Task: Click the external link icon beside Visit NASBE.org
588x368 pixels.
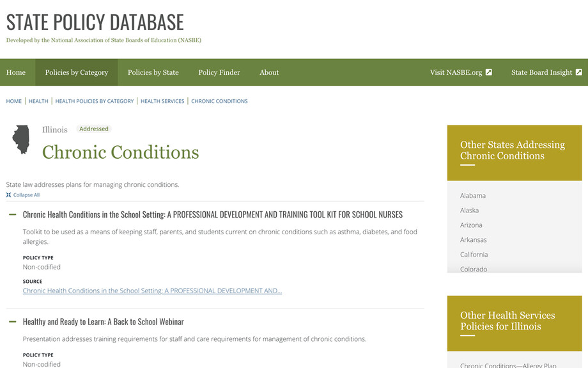Action: [489, 72]
